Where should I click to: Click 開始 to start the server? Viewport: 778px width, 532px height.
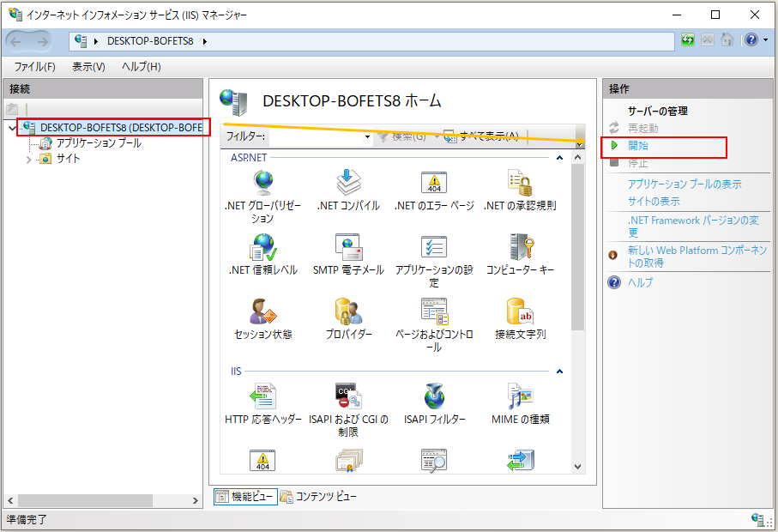pyautogui.click(x=638, y=145)
